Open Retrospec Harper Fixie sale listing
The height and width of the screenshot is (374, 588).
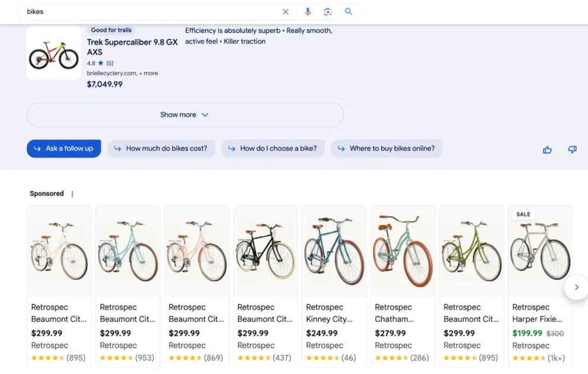coord(540,285)
